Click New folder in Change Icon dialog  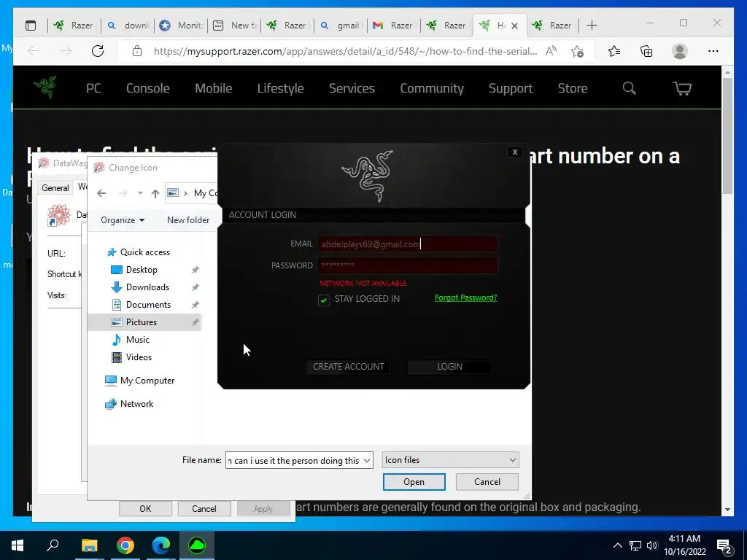point(188,220)
